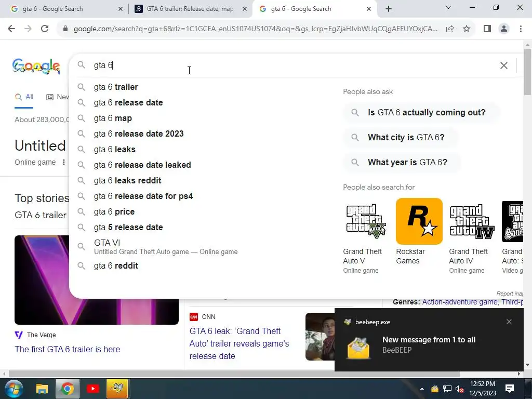Open the network tray icon
532x399 pixels.
coord(447,389)
